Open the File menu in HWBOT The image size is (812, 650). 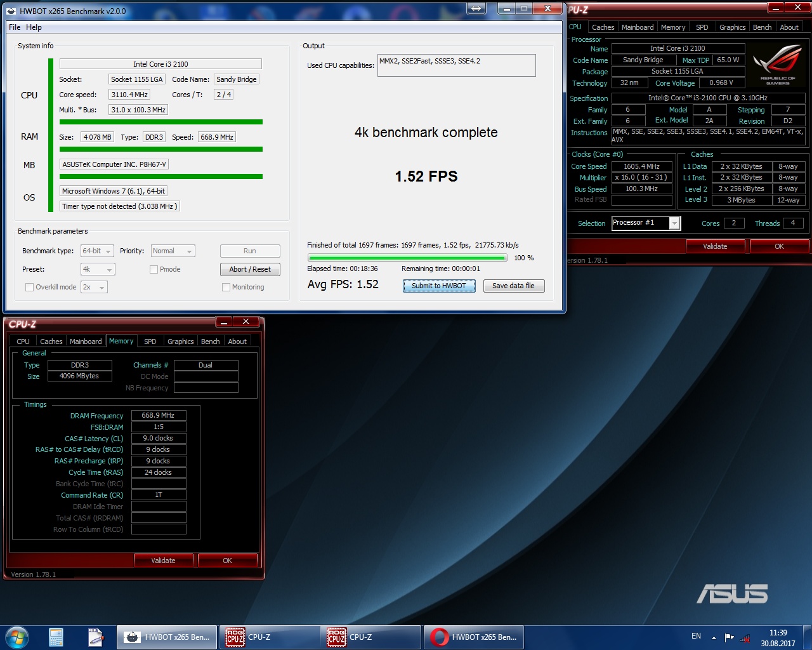click(x=15, y=27)
